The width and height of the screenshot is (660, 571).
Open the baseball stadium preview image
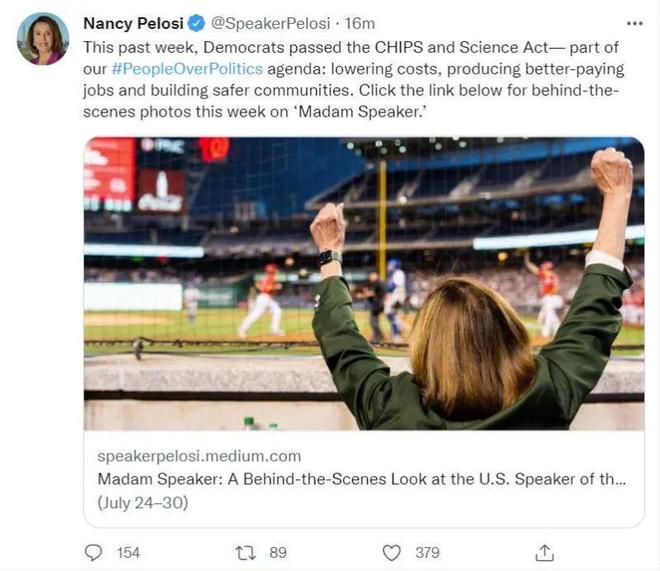point(363,283)
